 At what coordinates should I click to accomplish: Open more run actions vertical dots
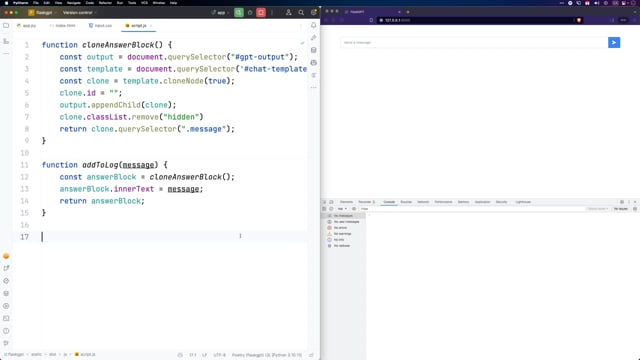pyautogui.click(x=272, y=13)
